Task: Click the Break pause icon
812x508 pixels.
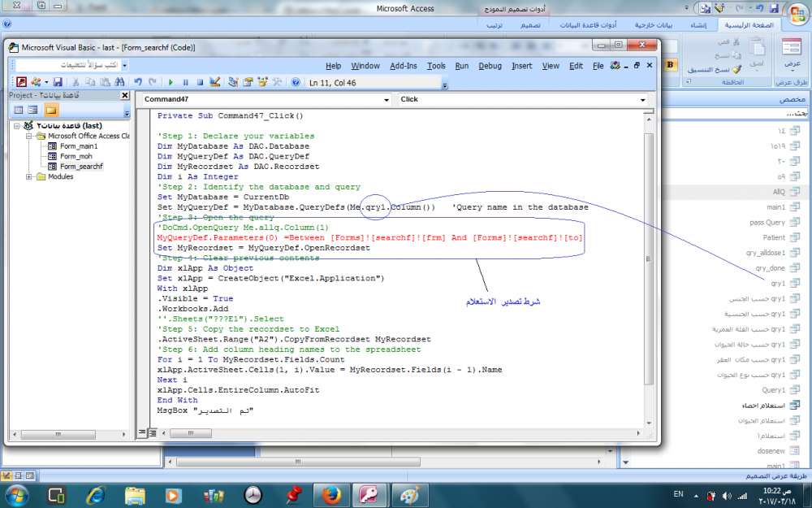Action: 185,82
